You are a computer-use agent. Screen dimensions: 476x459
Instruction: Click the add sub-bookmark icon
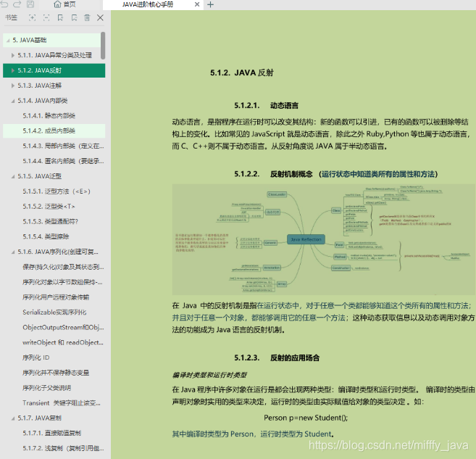[x=74, y=17]
